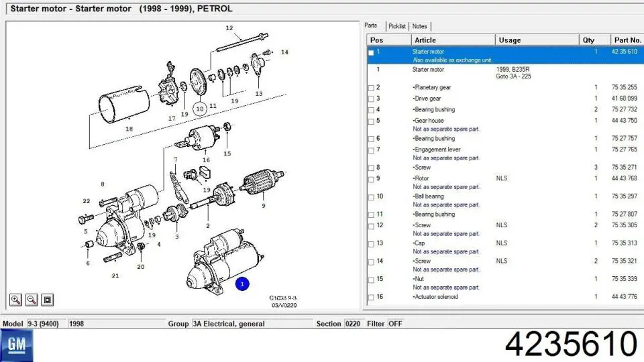Check the box for Engagement lever
Image resolution: width=644 pixels, height=362 pixels.
pyautogui.click(x=371, y=151)
